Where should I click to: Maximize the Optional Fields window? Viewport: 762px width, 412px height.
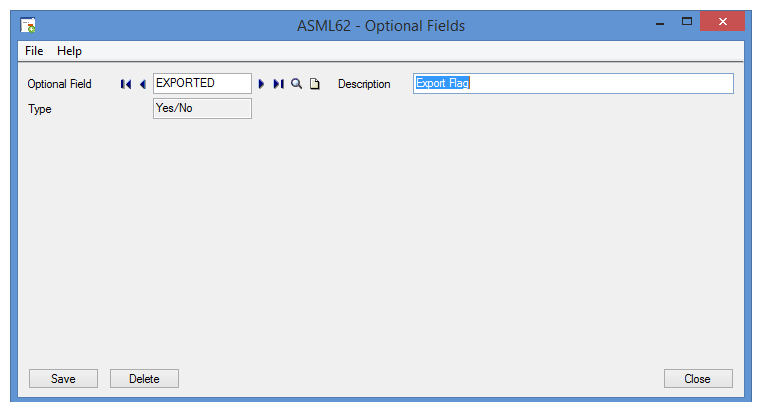click(687, 22)
